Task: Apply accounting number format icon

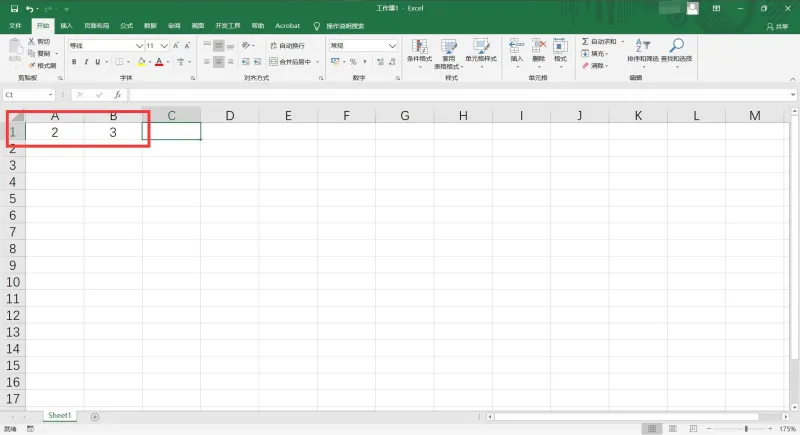Action: (335, 62)
